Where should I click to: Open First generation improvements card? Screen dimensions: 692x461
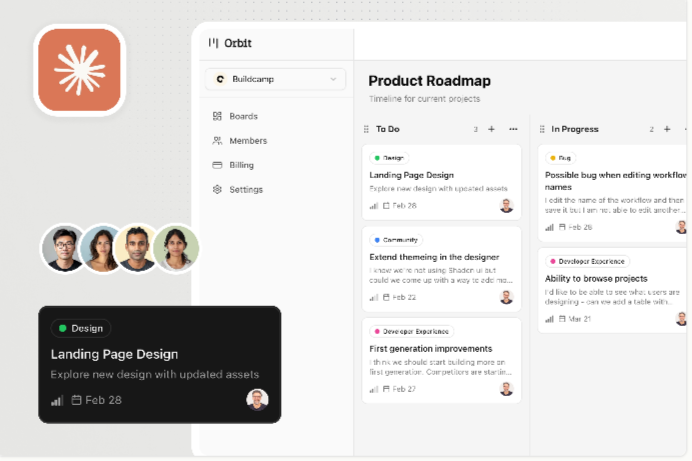(441, 360)
